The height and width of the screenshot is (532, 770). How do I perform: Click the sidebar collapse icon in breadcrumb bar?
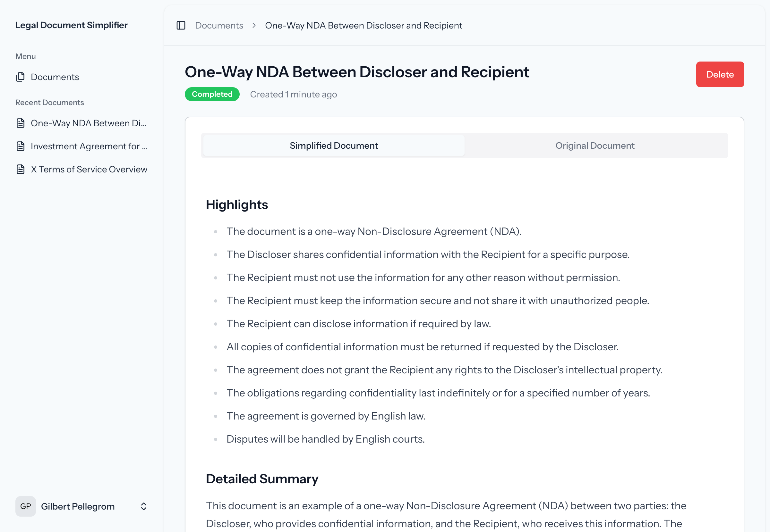point(181,25)
